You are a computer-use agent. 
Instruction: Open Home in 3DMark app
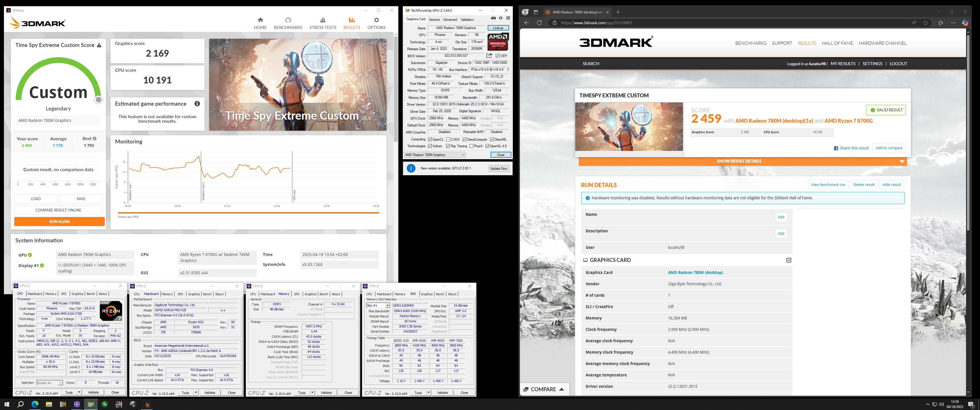pos(260,23)
